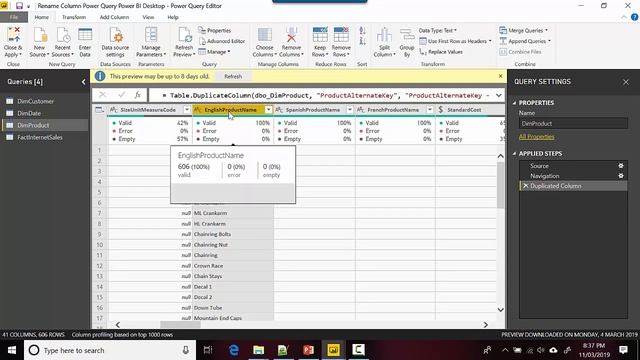Open Source step settings gear
Viewport: 640px width, 360px height.
click(621, 166)
